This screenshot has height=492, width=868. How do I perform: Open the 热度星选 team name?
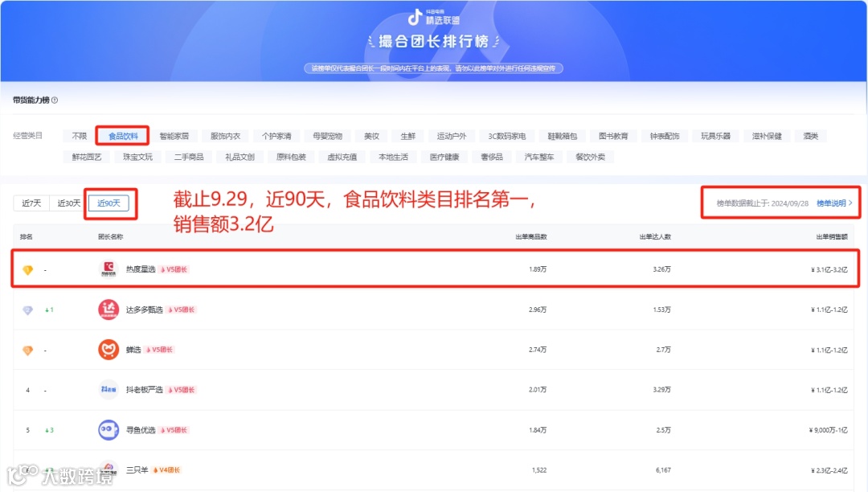click(x=141, y=269)
